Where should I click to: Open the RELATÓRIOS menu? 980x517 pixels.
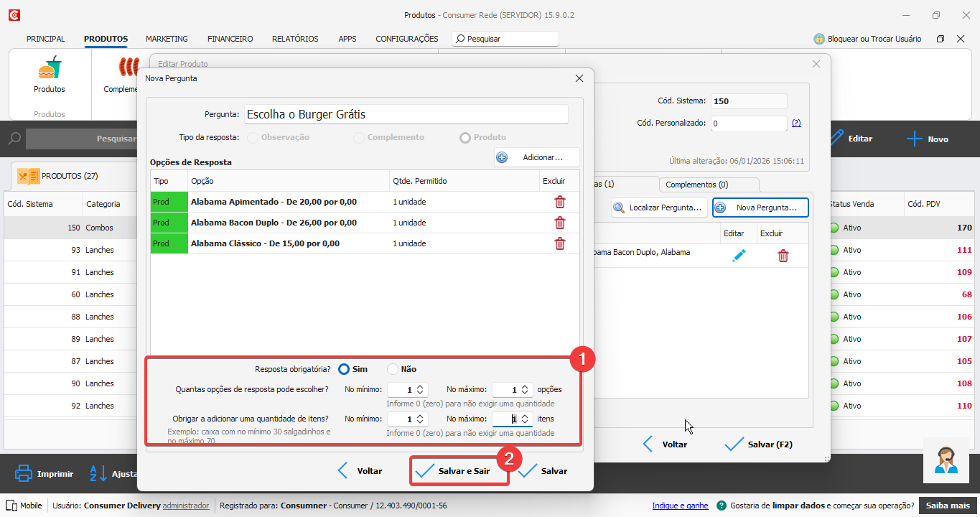(x=295, y=39)
